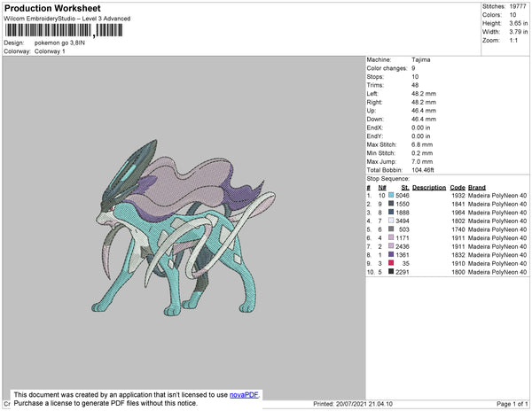The width and height of the screenshot is (532, 411).
Task: Click the brand text in the 1932 row
Action: 497,196
